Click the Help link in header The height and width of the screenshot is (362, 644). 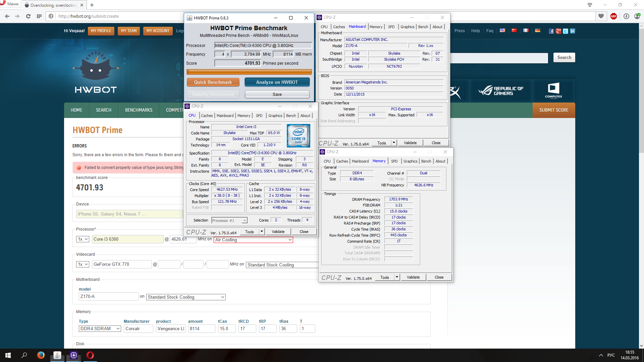(475, 31)
